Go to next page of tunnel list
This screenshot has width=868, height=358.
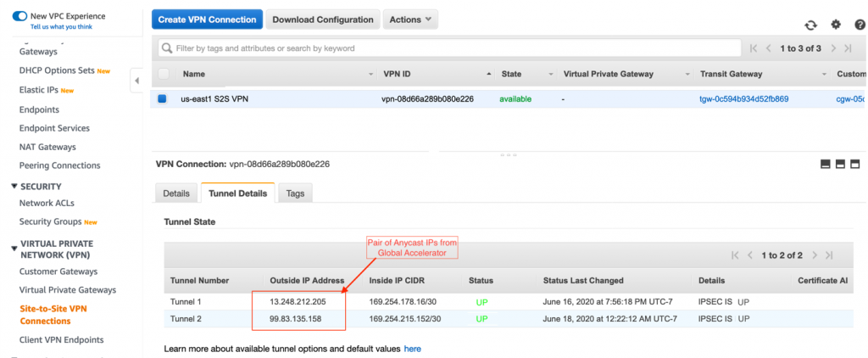[x=815, y=255]
